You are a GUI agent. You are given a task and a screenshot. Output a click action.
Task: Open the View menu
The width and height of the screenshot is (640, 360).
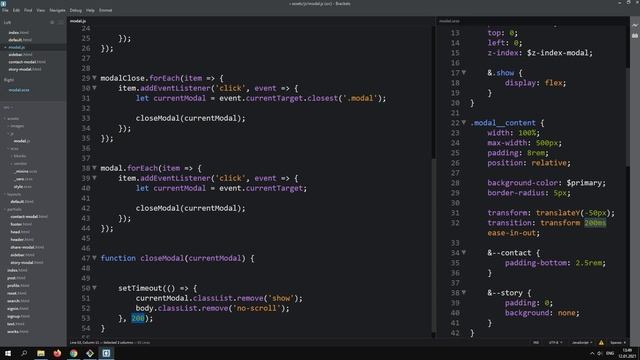[x=41, y=10]
